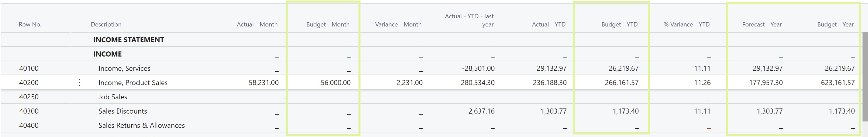Click the Sales Discounts row description

pos(123,111)
